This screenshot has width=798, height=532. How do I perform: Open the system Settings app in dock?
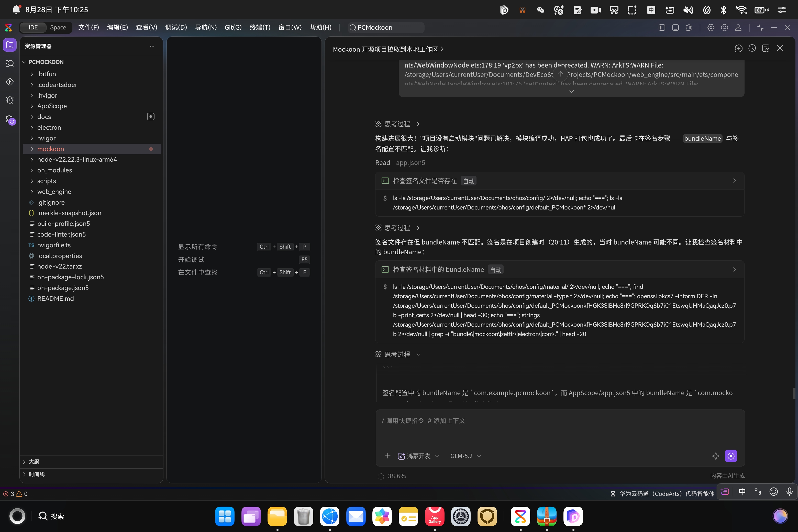pos(461,516)
